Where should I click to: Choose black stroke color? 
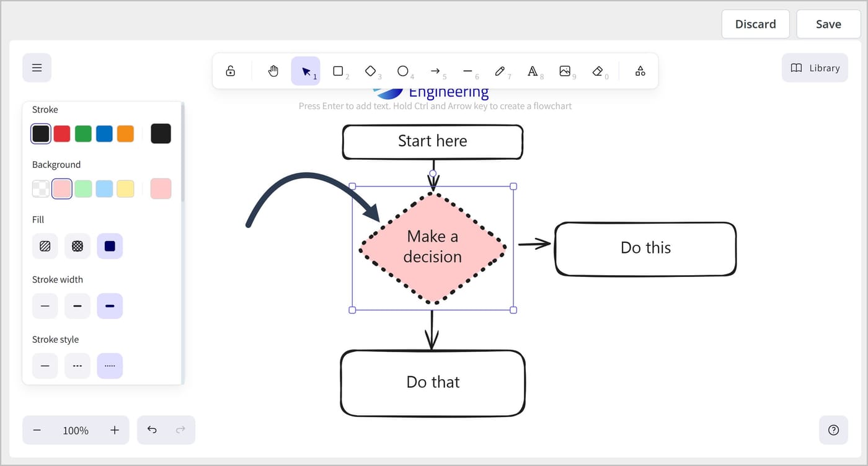pos(41,133)
